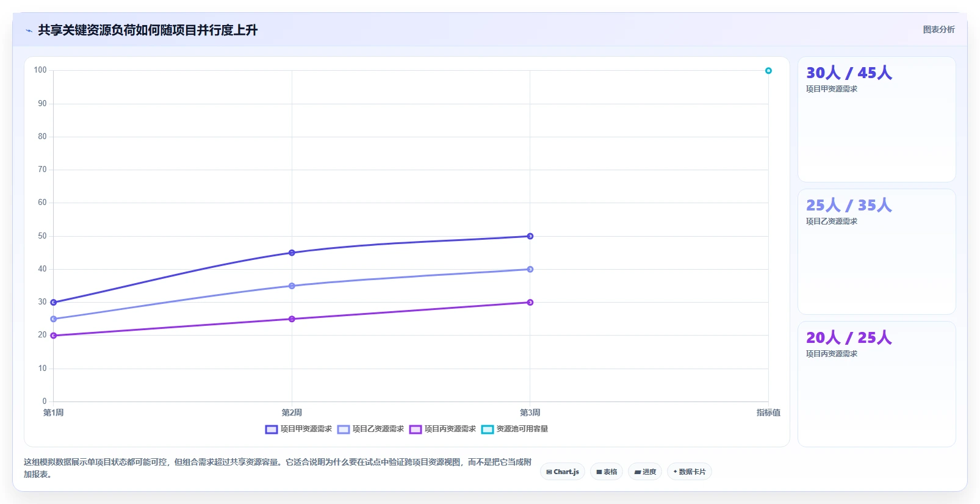Click the 第3周 axis label
The width and height of the screenshot is (980, 504).
pyautogui.click(x=530, y=413)
